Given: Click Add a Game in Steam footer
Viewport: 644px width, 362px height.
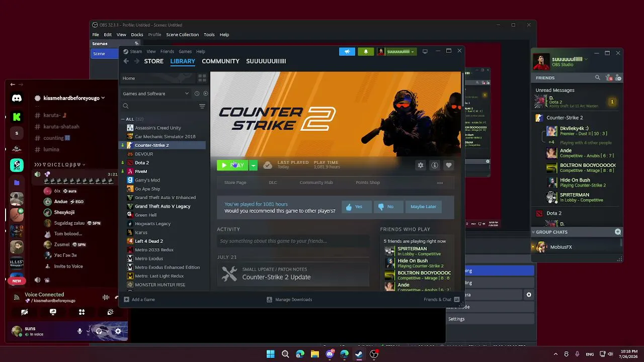Looking at the screenshot, I should tap(139, 300).
